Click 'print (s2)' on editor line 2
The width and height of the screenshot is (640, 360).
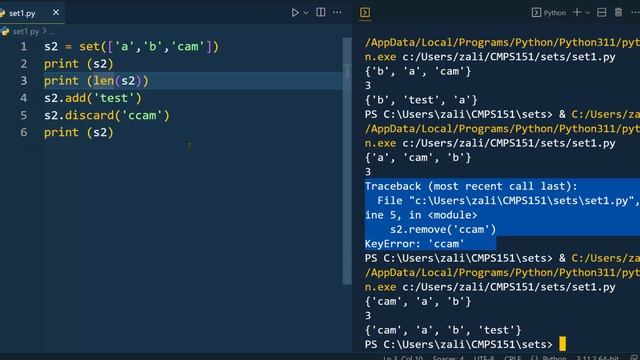[x=79, y=64]
